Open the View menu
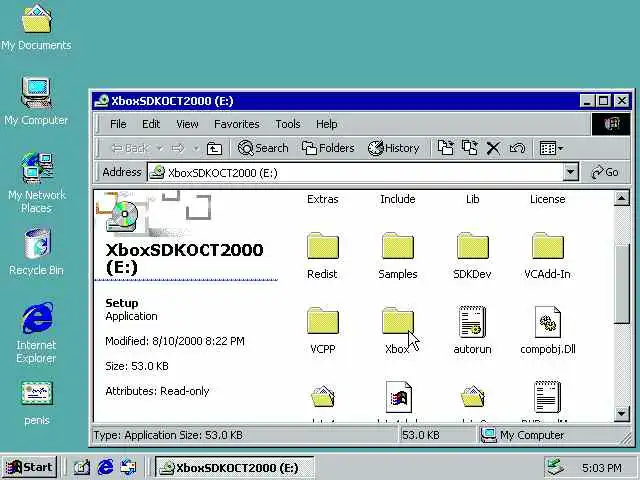The height and width of the screenshot is (480, 640). (x=187, y=124)
